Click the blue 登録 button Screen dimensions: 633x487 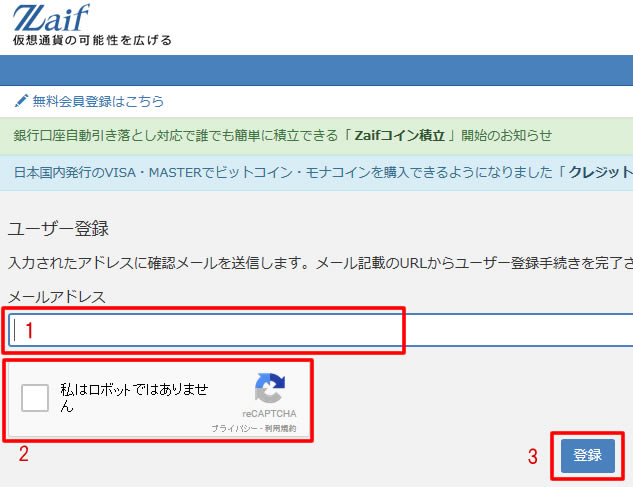pyautogui.click(x=587, y=456)
